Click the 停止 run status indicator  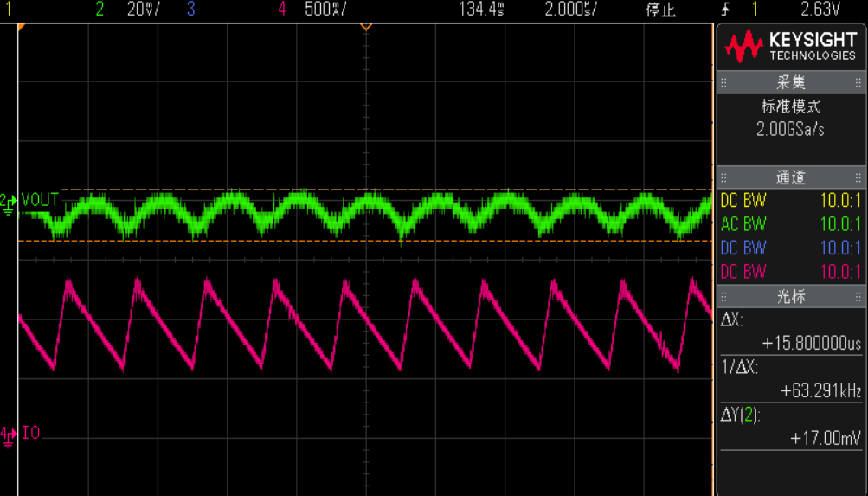click(660, 10)
